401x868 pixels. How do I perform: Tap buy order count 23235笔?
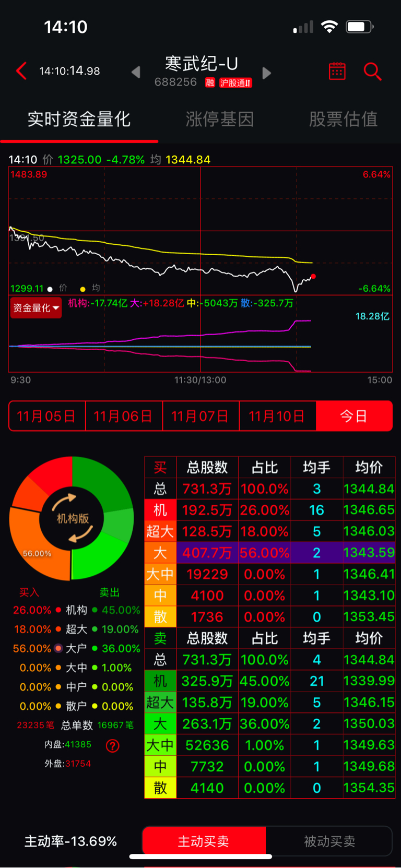point(36,725)
